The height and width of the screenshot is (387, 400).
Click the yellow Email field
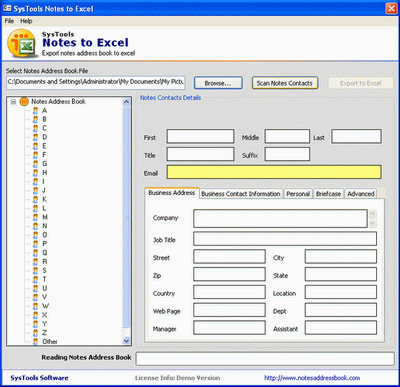(274, 172)
